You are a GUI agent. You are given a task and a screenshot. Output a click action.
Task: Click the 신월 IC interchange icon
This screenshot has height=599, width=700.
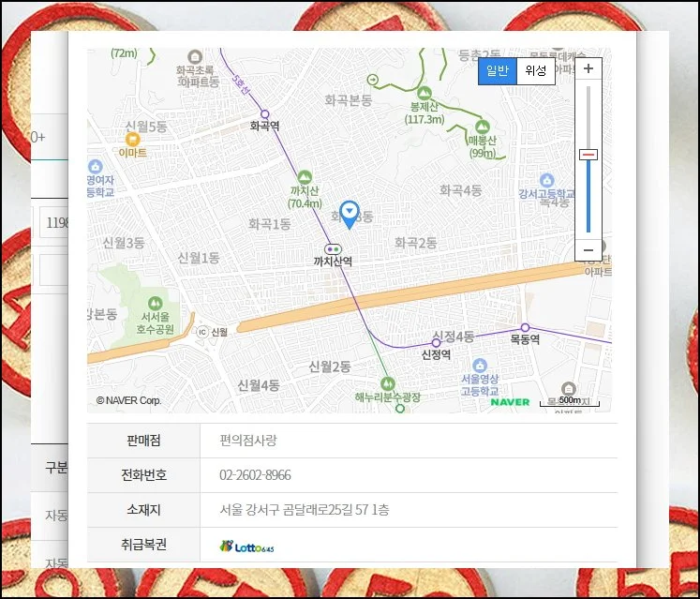(x=202, y=332)
